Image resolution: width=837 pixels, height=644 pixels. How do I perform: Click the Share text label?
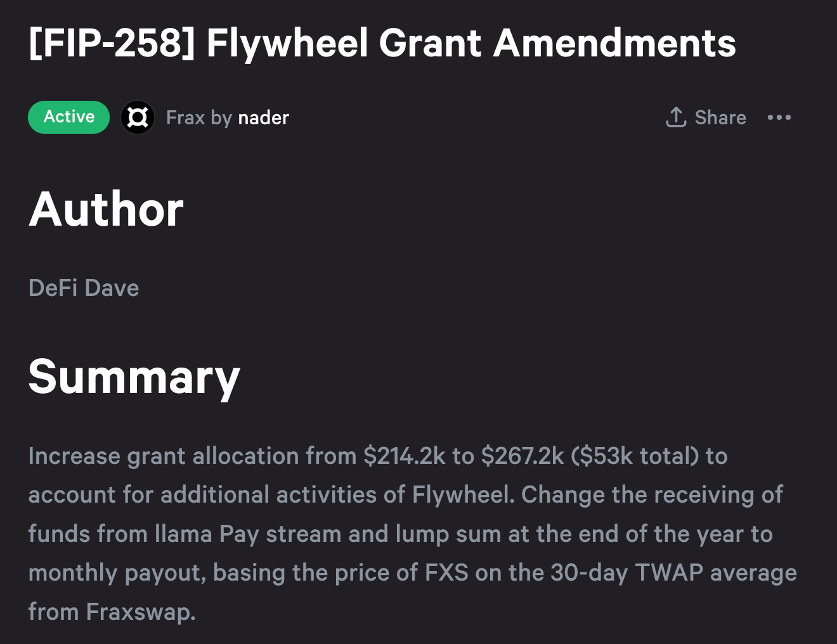[720, 118]
